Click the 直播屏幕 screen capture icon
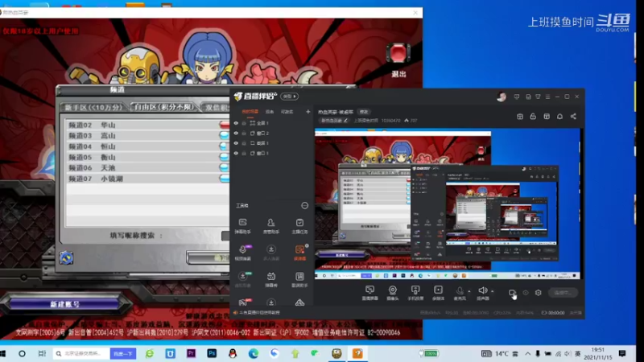 (369, 290)
